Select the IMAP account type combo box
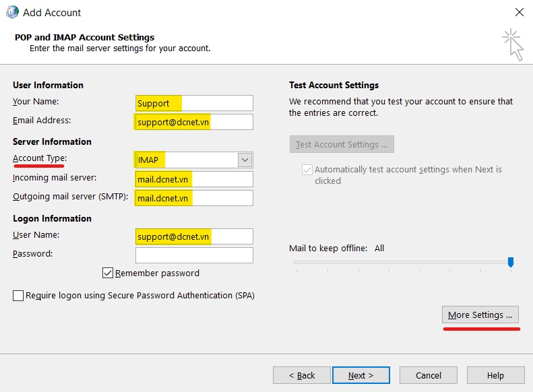This screenshot has width=533, height=392. (x=186, y=160)
